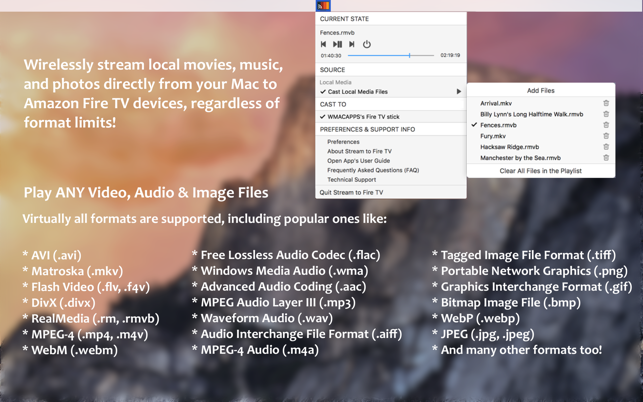Click Clear All Files in the Playlist

[540, 171]
